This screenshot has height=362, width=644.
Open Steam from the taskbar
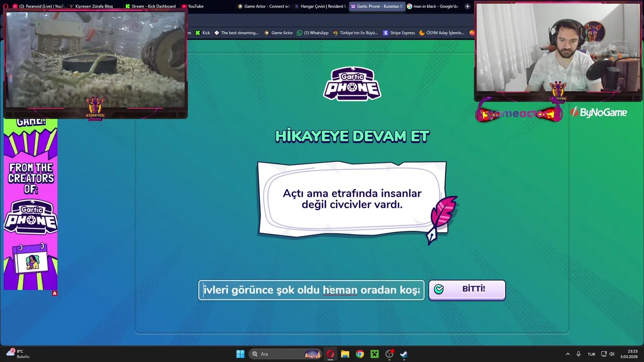[x=404, y=354]
